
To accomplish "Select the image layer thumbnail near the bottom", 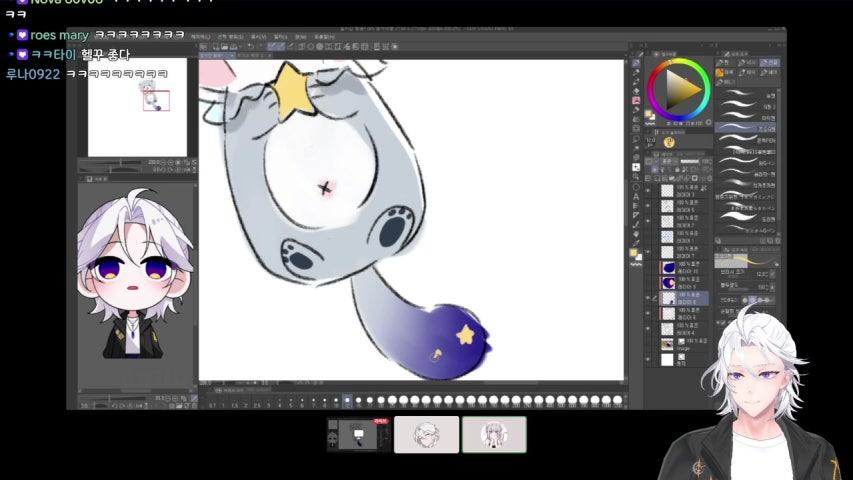I will tap(667, 344).
